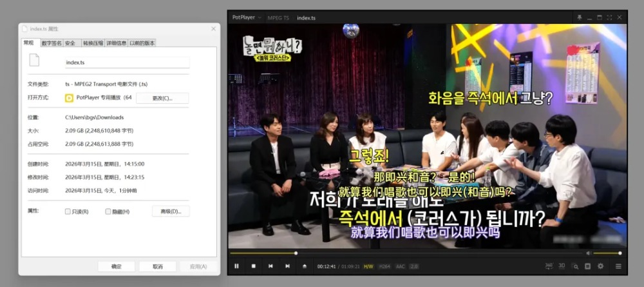Mute audio with the speaker icon
644x287 pixels.
coord(589,253)
